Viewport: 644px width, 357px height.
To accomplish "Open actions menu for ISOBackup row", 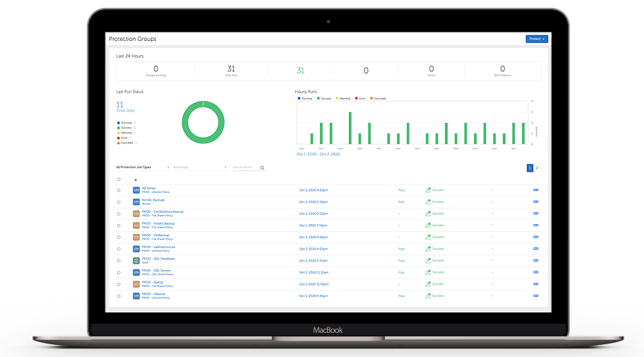I will pyautogui.click(x=535, y=237).
